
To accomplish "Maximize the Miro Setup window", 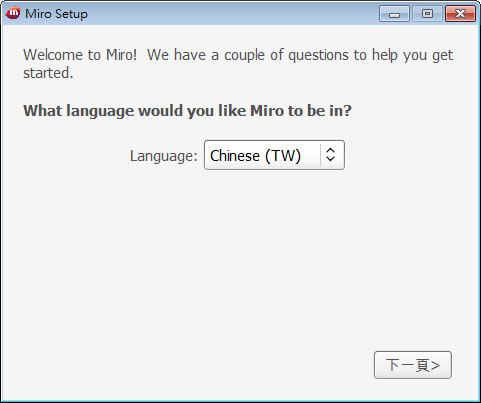I will point(427,14).
